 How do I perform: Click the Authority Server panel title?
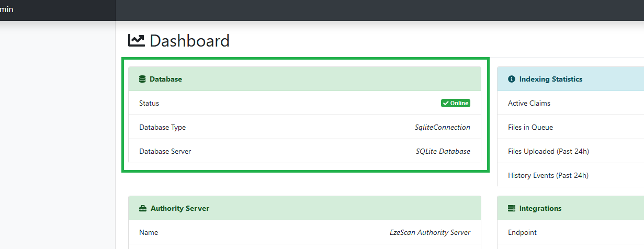tap(180, 209)
